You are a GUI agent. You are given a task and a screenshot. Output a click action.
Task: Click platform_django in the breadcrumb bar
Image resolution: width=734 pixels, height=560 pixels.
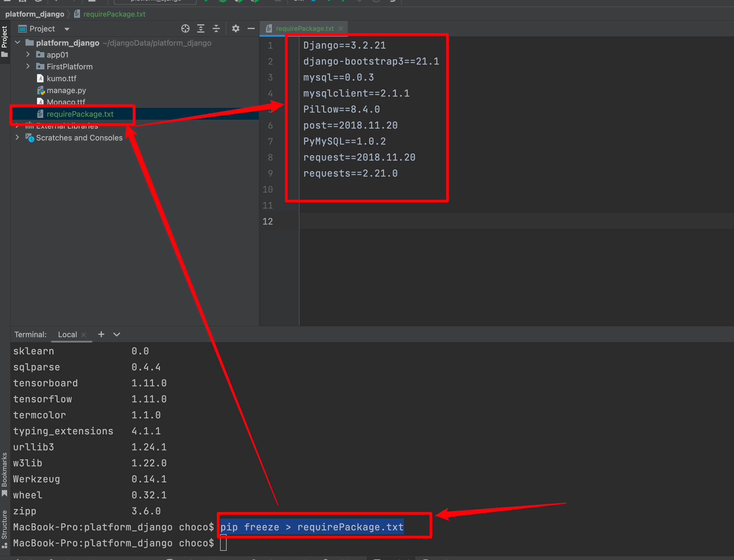pyautogui.click(x=35, y=14)
